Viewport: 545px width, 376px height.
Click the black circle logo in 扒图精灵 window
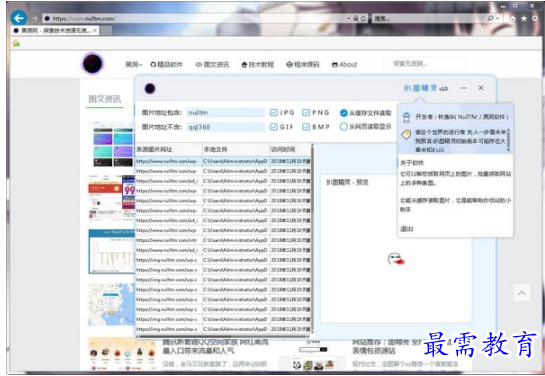pyautogui.click(x=150, y=89)
